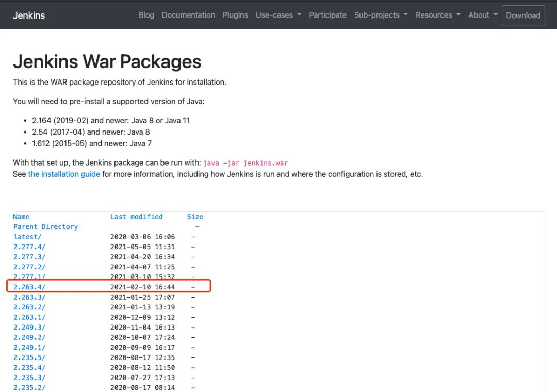Sort by the Name column header
The height and width of the screenshot is (392, 557).
coord(21,217)
